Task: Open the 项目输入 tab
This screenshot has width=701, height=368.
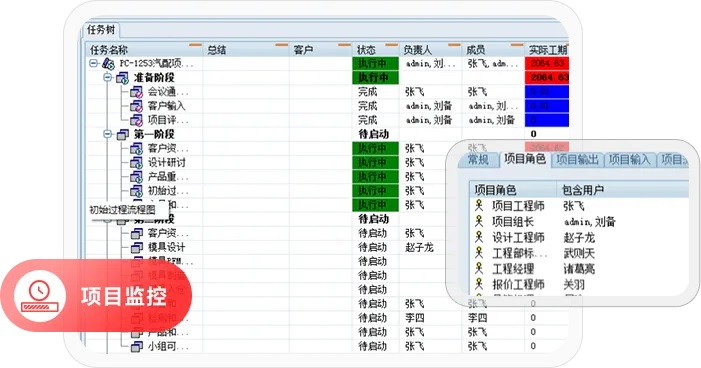Action: pyautogui.click(x=629, y=160)
